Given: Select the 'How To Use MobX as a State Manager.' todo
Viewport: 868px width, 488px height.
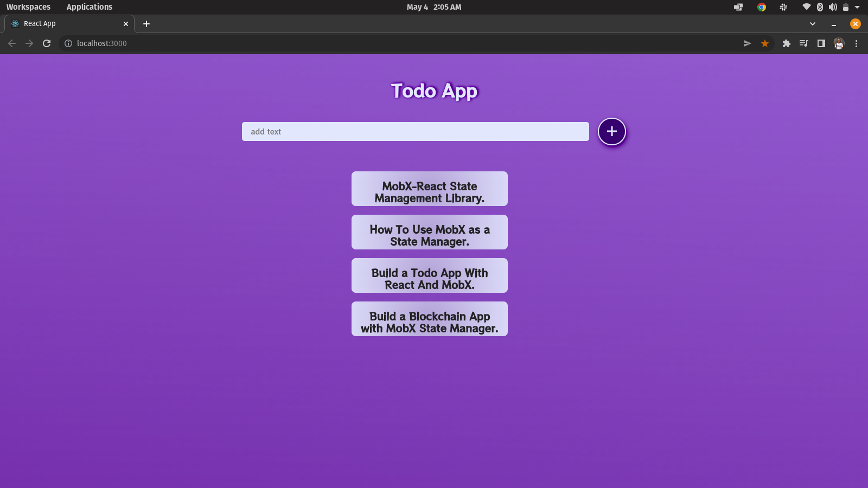Looking at the screenshot, I should (x=430, y=232).
